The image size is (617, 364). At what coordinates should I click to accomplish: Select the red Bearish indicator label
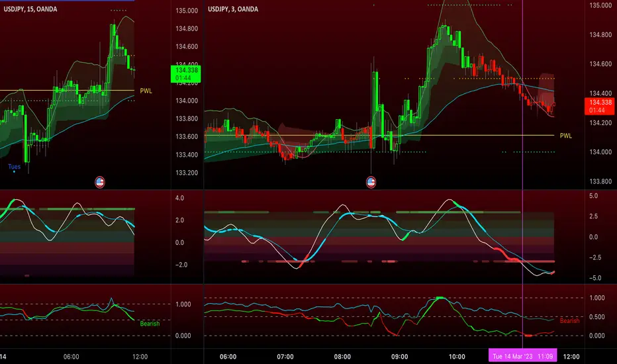(569, 321)
